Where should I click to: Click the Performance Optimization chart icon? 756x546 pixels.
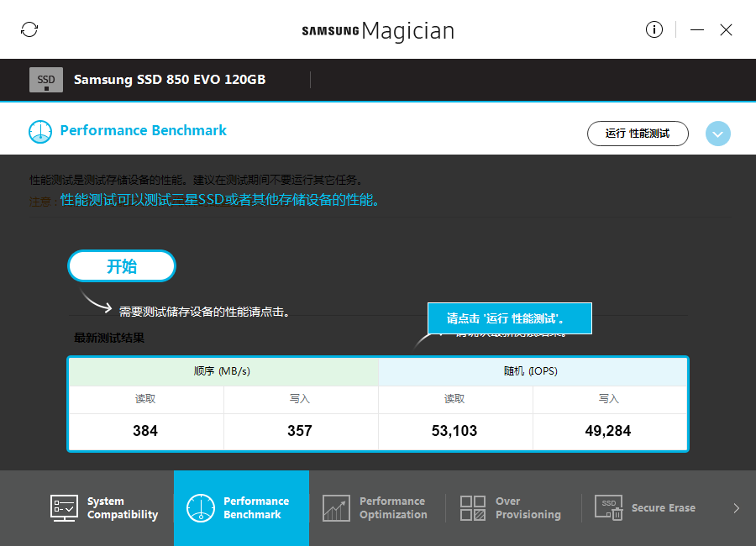tap(337, 508)
